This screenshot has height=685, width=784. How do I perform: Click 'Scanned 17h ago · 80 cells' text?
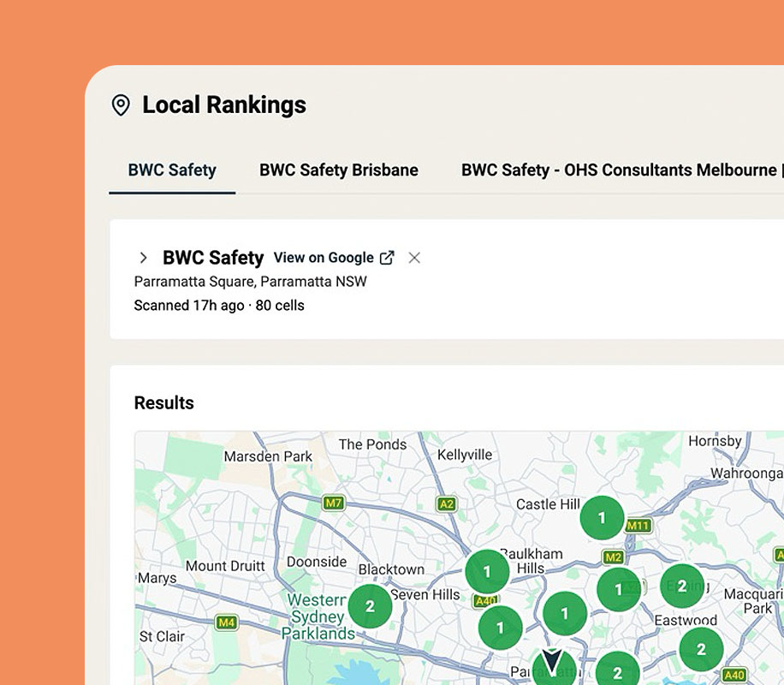[x=219, y=305]
